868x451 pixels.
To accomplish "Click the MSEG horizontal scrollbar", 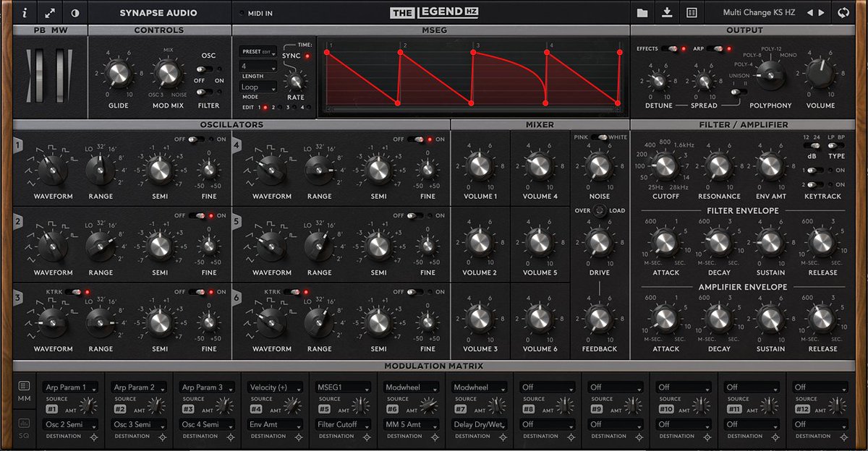I will 474,110.
